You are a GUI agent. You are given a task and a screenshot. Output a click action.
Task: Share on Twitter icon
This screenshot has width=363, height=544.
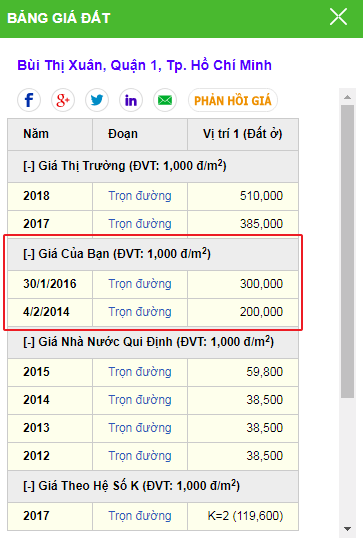(x=97, y=101)
